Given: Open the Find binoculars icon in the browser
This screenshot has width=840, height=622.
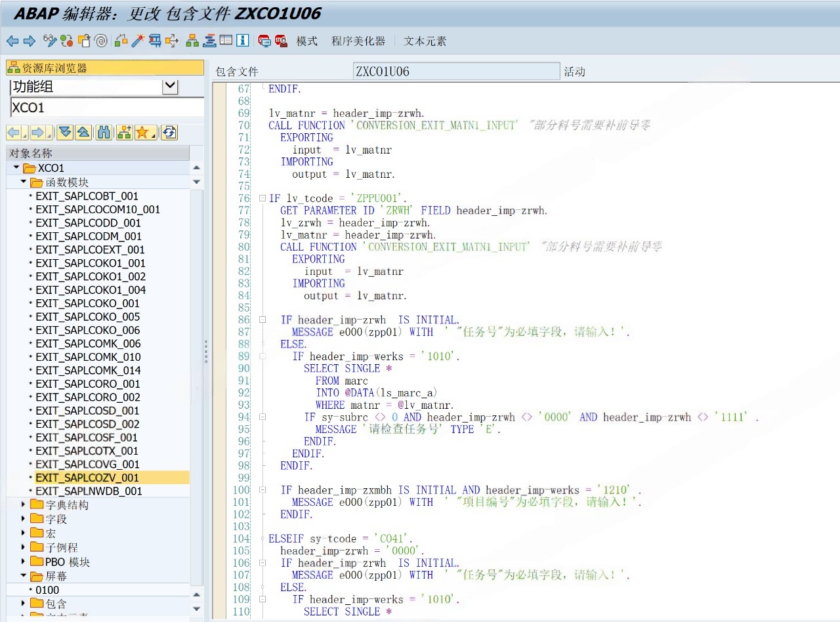Looking at the screenshot, I should pos(104,133).
